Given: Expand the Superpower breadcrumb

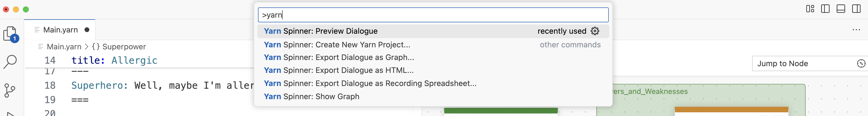Looking at the screenshot, I should click(124, 47).
